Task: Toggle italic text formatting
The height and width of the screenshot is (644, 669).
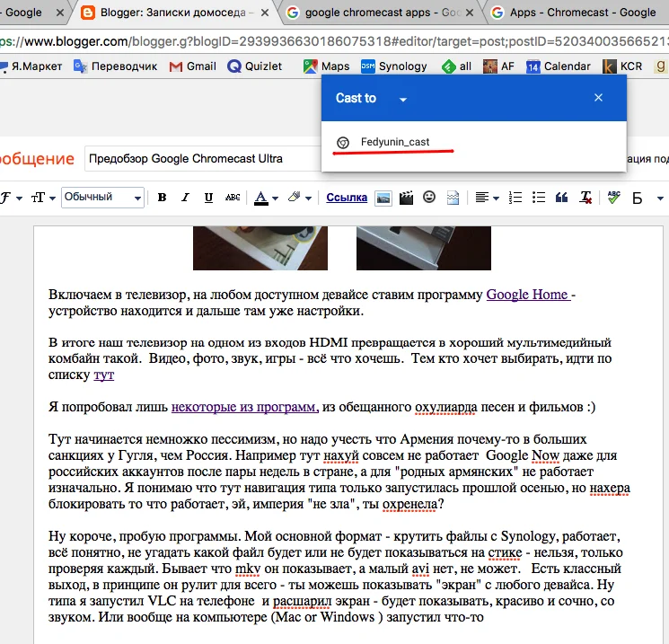Action: click(185, 198)
